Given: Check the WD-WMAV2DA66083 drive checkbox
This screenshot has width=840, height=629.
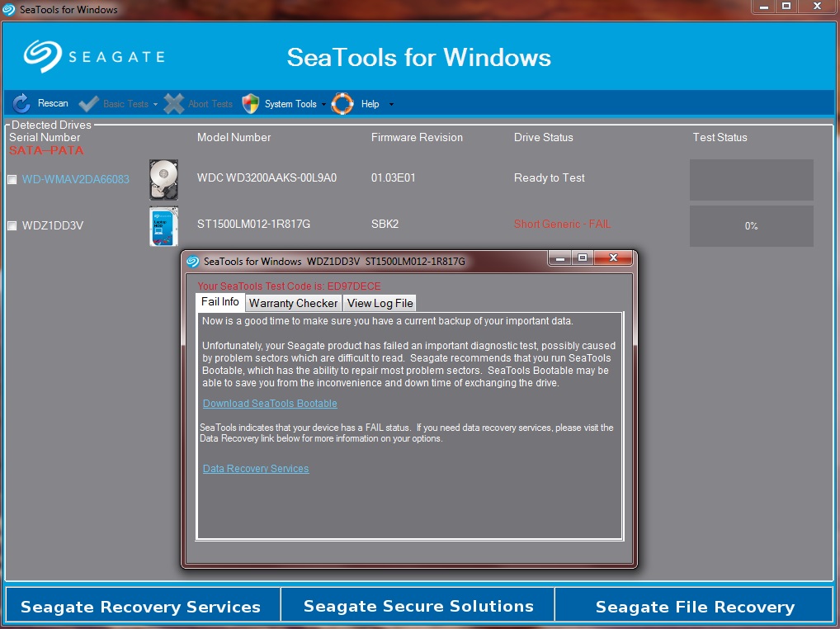Looking at the screenshot, I should point(12,180).
